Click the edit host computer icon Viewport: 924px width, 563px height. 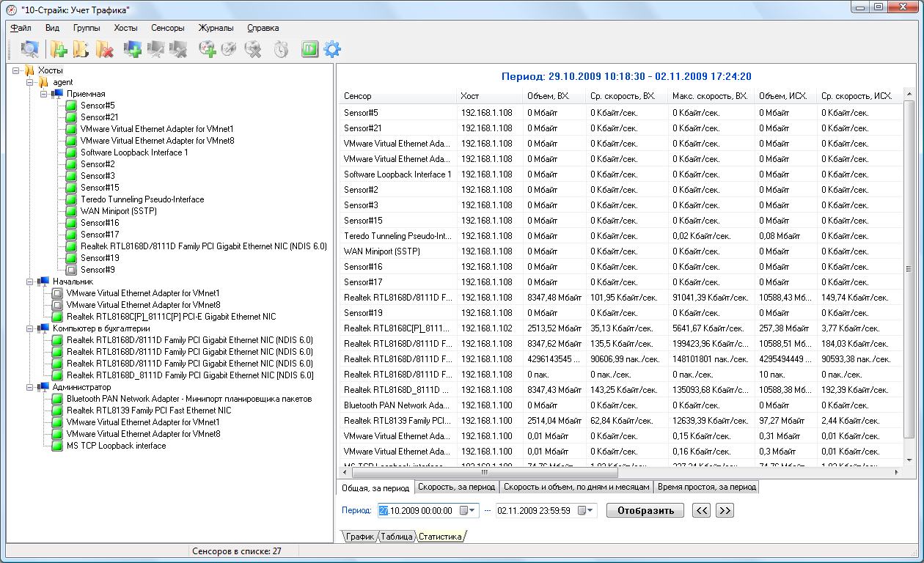[155, 50]
